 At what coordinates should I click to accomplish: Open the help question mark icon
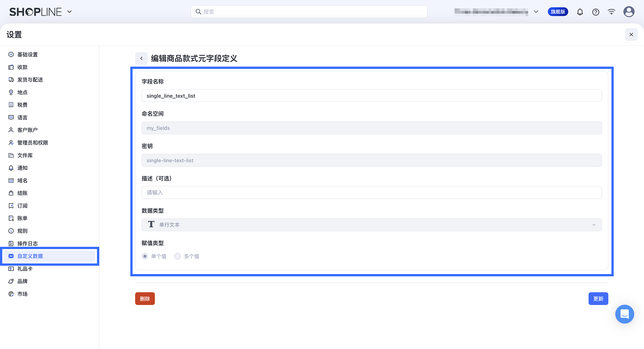click(596, 12)
